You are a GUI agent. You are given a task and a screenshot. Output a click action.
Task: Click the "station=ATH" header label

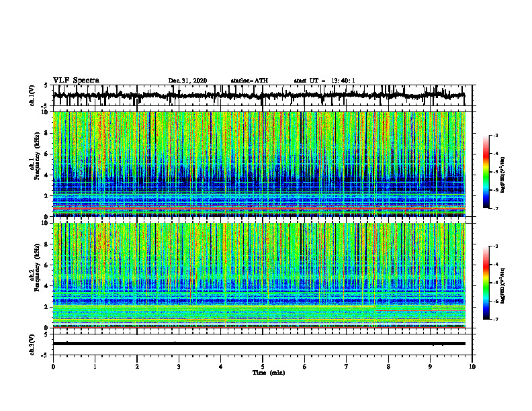pyautogui.click(x=249, y=81)
